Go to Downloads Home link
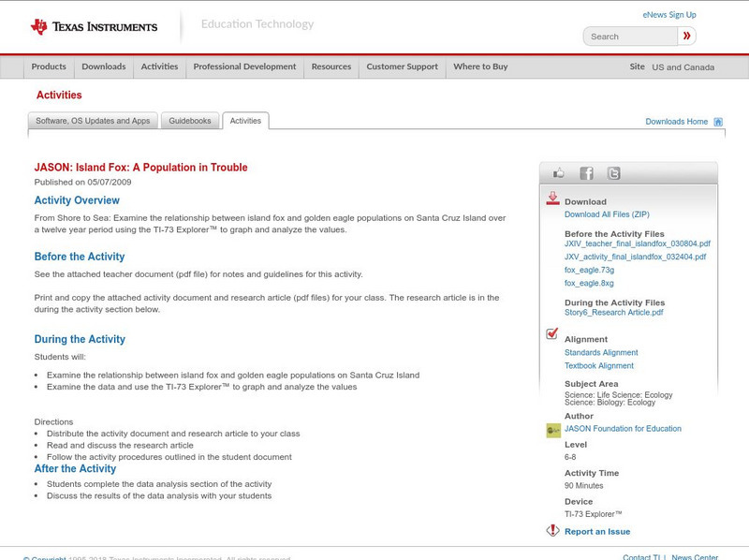 click(x=676, y=122)
